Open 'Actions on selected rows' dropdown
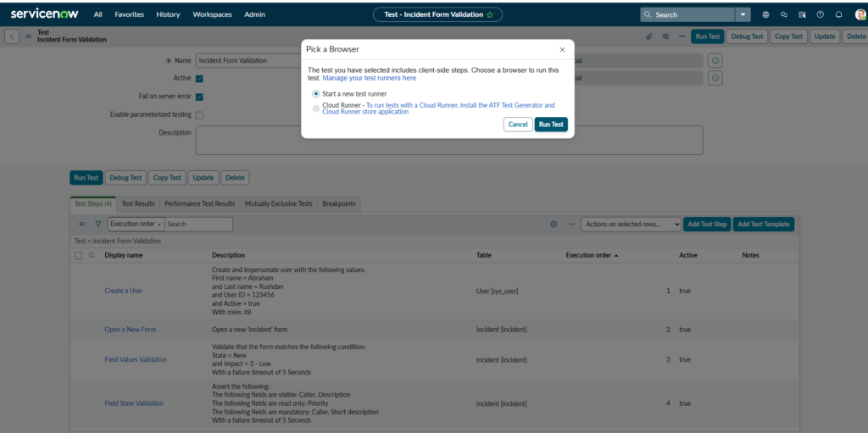Viewport: 868px width, 433px height. 632,225
